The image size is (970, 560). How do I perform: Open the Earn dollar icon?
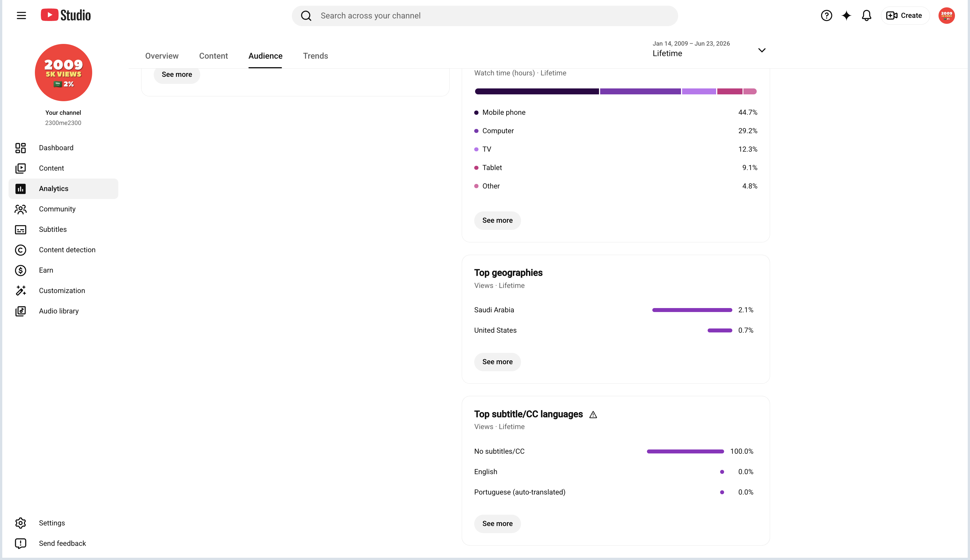click(x=20, y=270)
